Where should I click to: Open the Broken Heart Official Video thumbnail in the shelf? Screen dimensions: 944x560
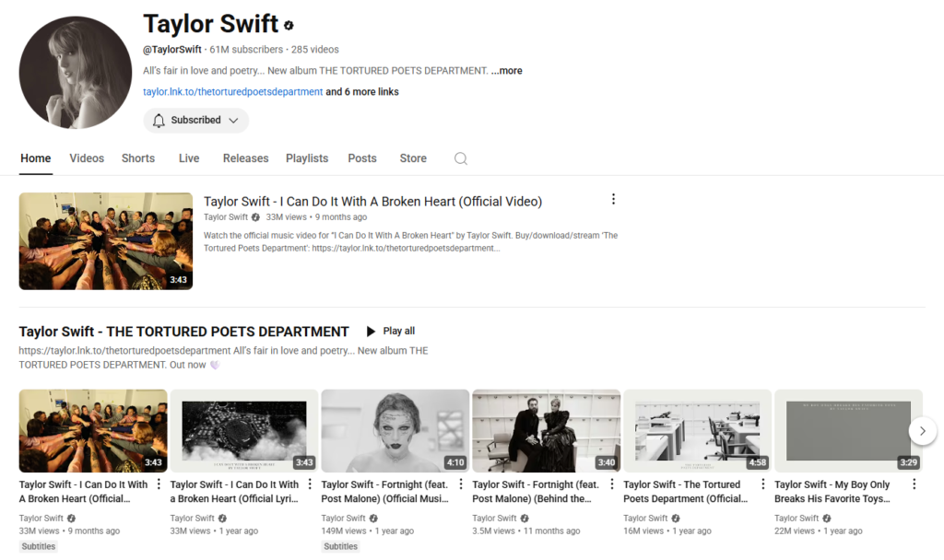click(93, 431)
